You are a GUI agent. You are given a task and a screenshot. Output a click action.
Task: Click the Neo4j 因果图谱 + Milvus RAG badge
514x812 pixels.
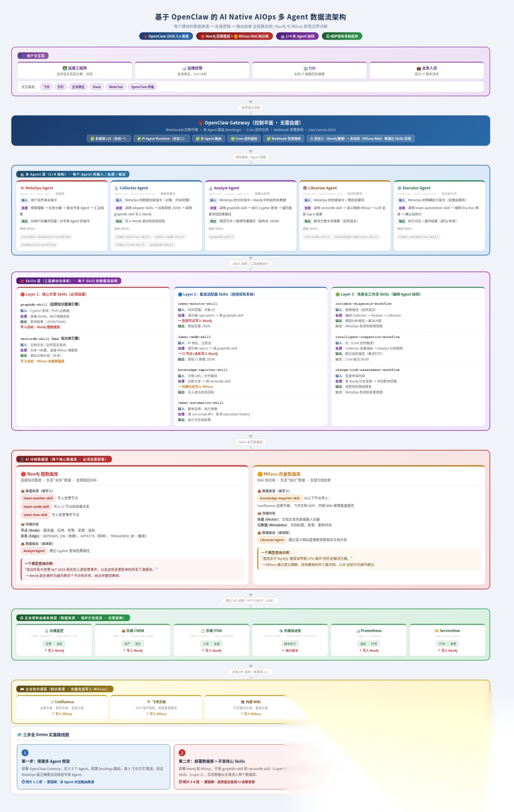tap(234, 36)
